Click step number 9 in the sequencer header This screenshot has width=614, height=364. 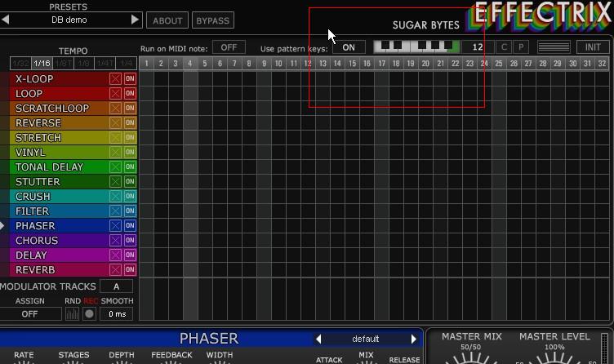point(264,64)
